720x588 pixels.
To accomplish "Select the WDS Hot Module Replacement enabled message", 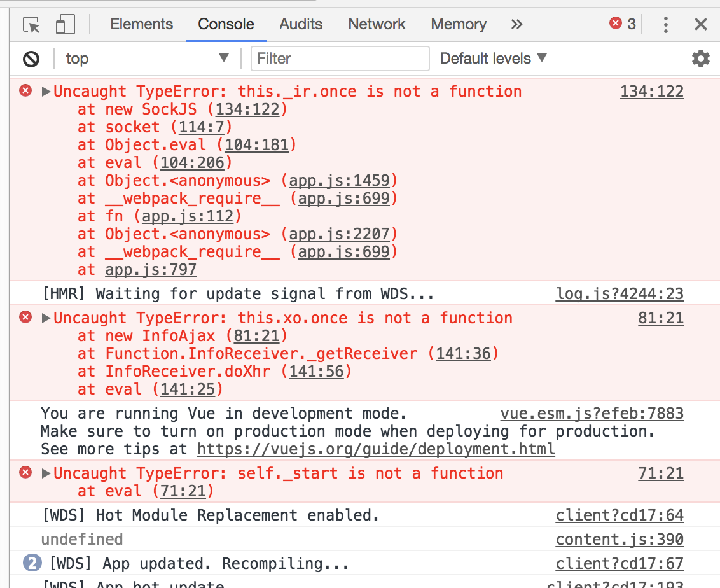I will pyautogui.click(x=211, y=515).
